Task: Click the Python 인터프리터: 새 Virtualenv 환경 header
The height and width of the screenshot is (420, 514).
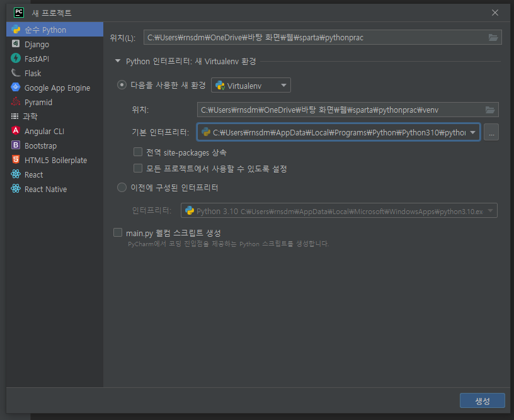Action: 191,61
